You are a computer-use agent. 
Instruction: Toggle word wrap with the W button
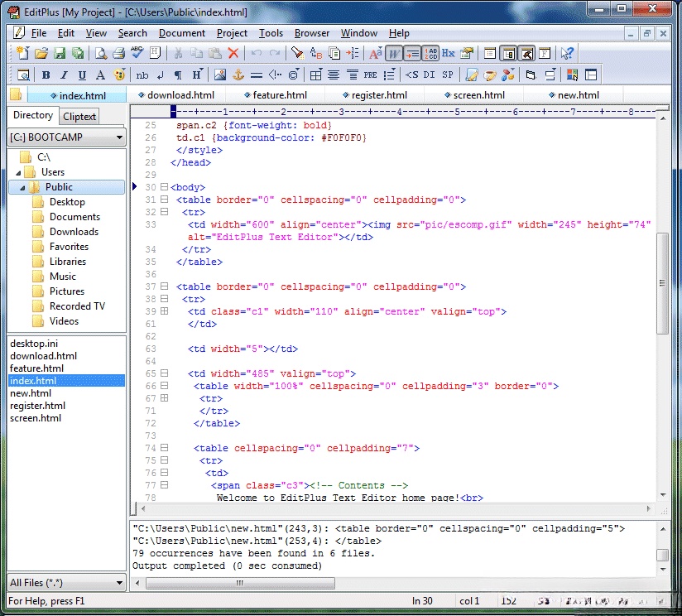click(x=394, y=53)
